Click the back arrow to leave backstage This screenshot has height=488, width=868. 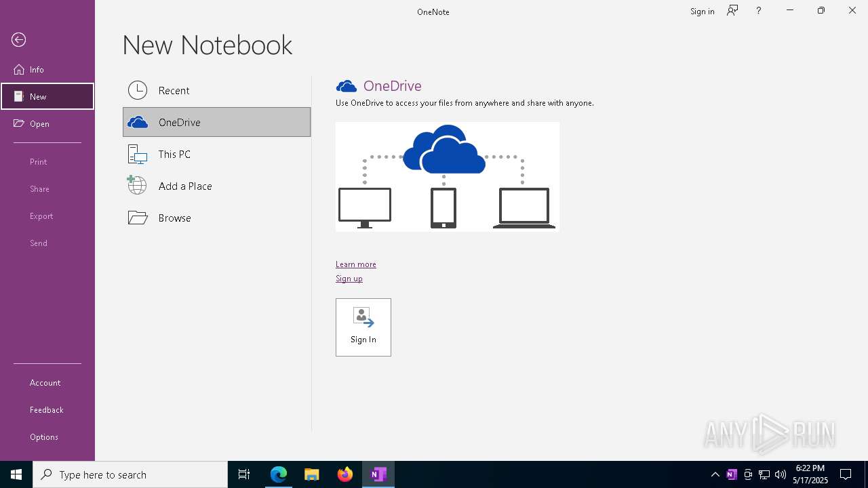[x=19, y=40]
